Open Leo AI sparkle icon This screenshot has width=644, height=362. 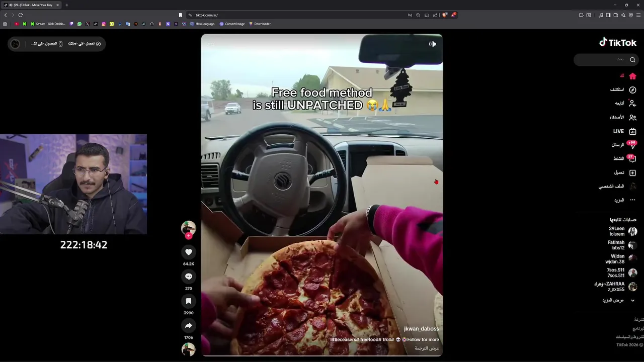pyautogui.click(x=623, y=15)
